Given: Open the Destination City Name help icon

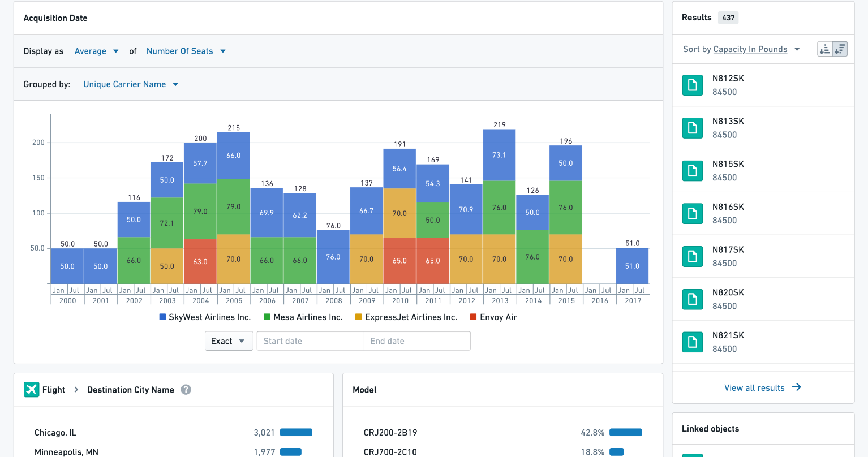Looking at the screenshot, I should [186, 390].
